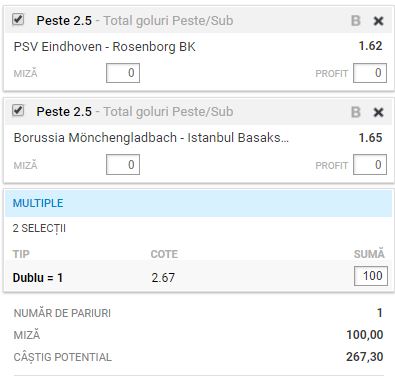The height and width of the screenshot is (376, 395).
Task: Uncheck the Borussia Mönchengladbach bet checkbox
Action: pos(18,110)
